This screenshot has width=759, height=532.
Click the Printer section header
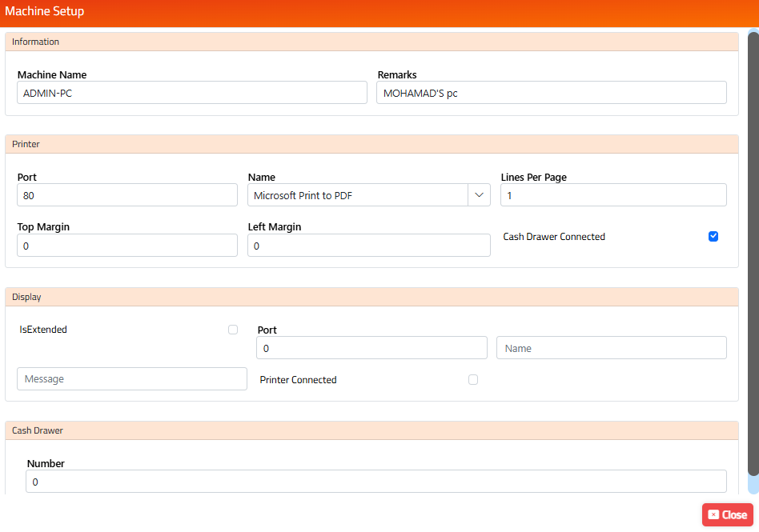click(x=371, y=144)
